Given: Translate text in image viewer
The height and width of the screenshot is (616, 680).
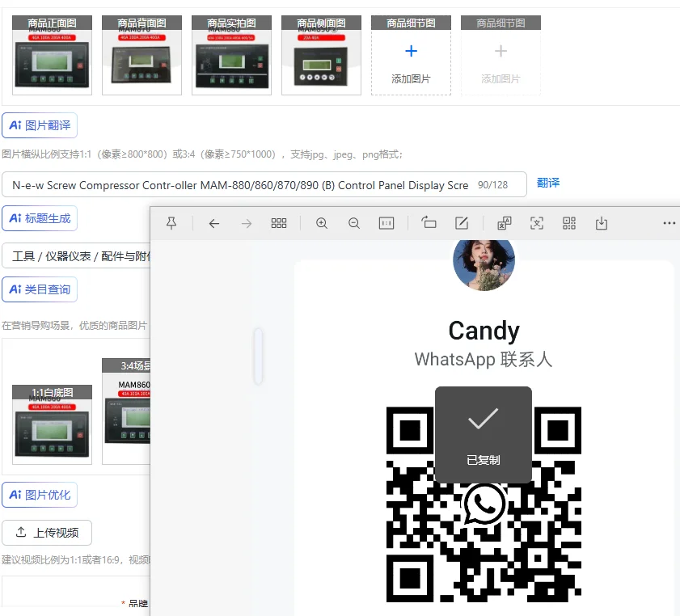Looking at the screenshot, I should point(505,223).
